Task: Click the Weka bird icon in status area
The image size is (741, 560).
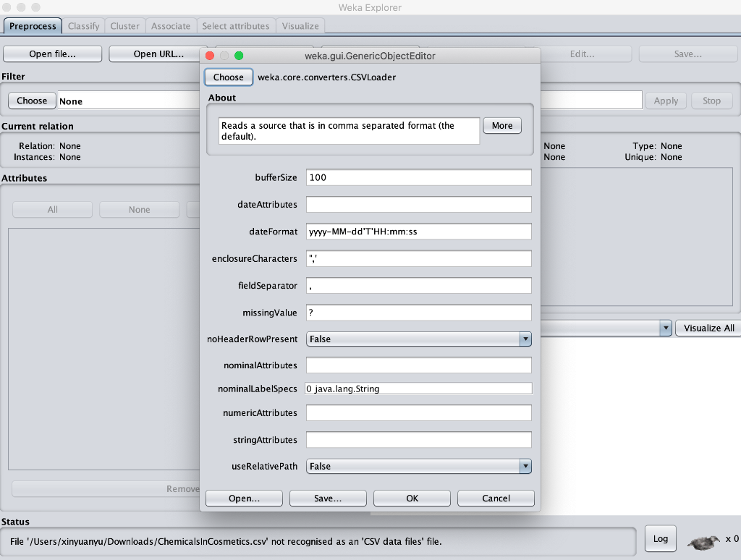Action: pos(703,542)
